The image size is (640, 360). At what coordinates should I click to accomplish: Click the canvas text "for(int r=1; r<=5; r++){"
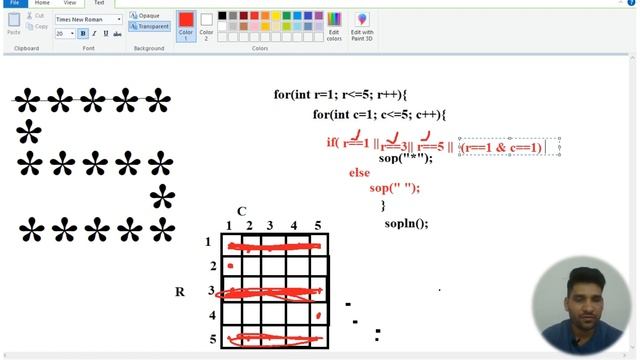click(340, 95)
